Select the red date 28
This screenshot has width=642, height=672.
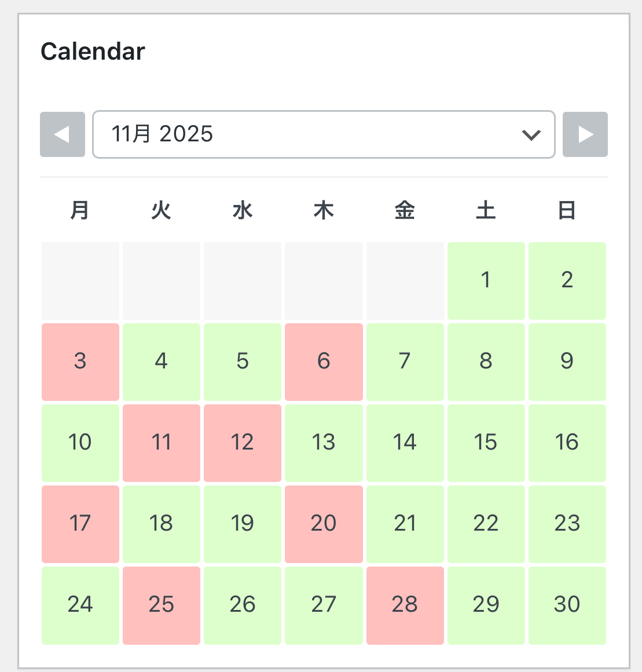point(405,605)
